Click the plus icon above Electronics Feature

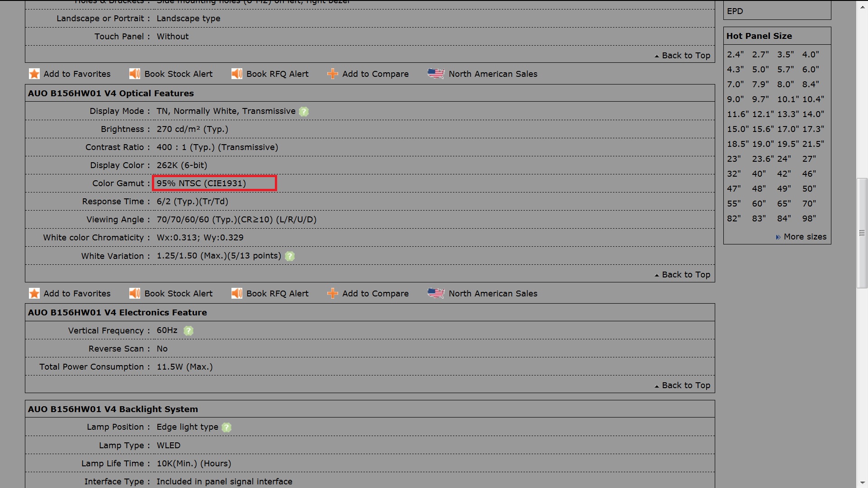tap(333, 293)
